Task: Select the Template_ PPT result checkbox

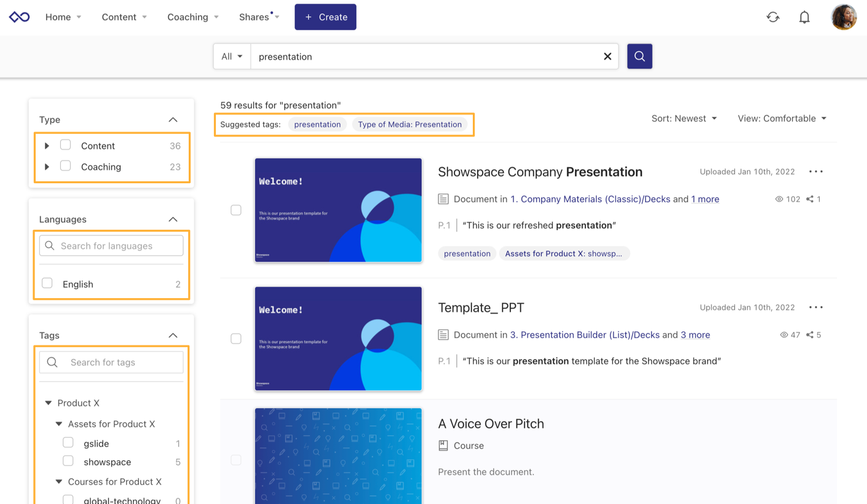Action: pyautogui.click(x=236, y=339)
